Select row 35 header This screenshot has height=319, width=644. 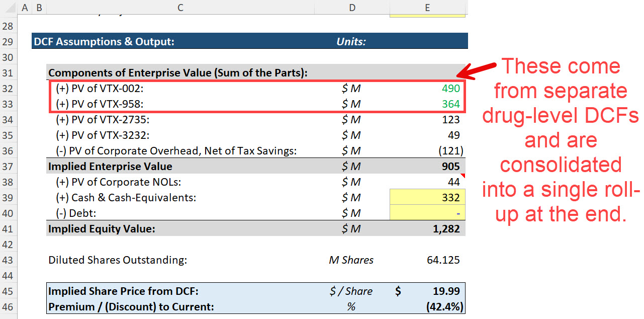pos(9,135)
